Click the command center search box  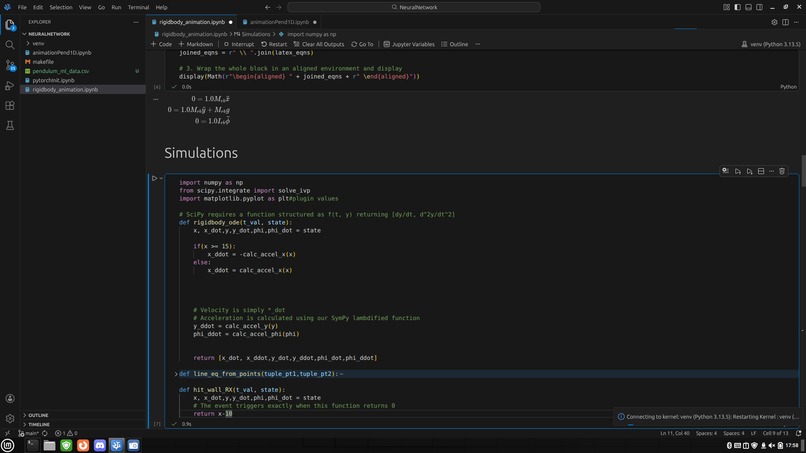click(x=414, y=7)
